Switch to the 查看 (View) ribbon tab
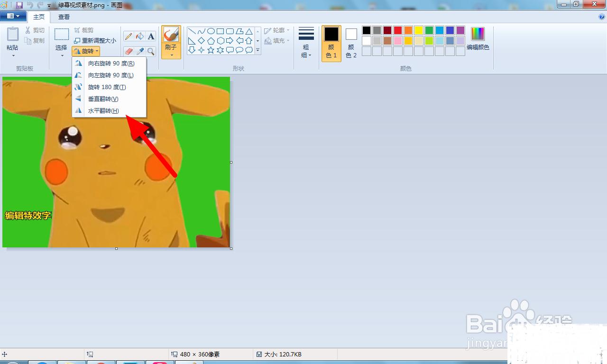607x364 pixels. (x=64, y=17)
